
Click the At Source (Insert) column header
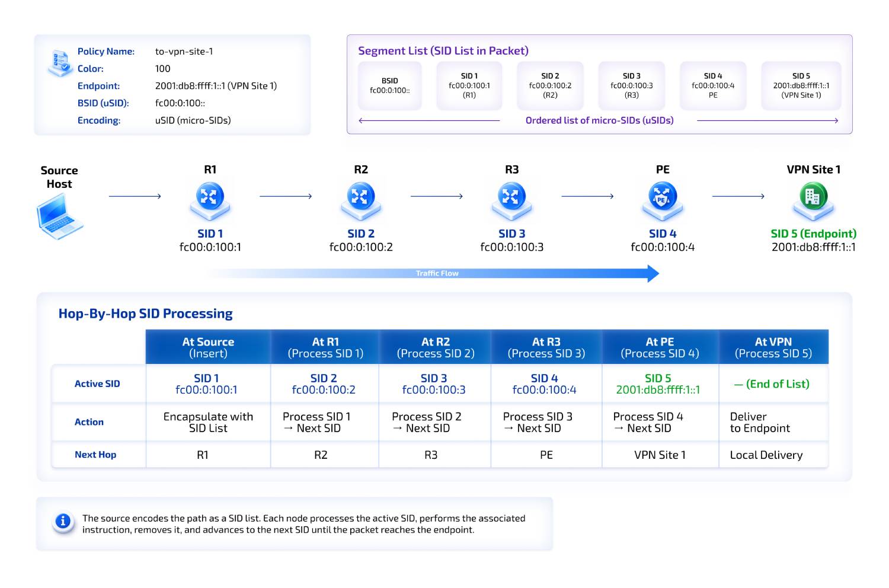click(x=208, y=347)
